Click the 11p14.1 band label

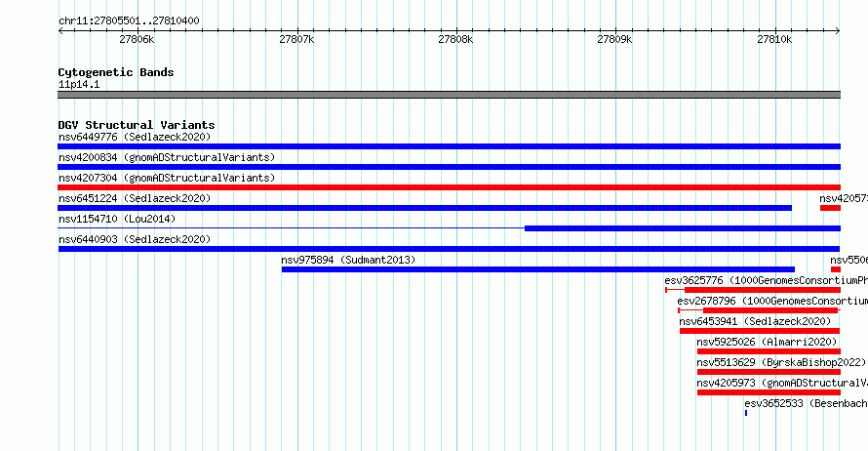tap(79, 84)
